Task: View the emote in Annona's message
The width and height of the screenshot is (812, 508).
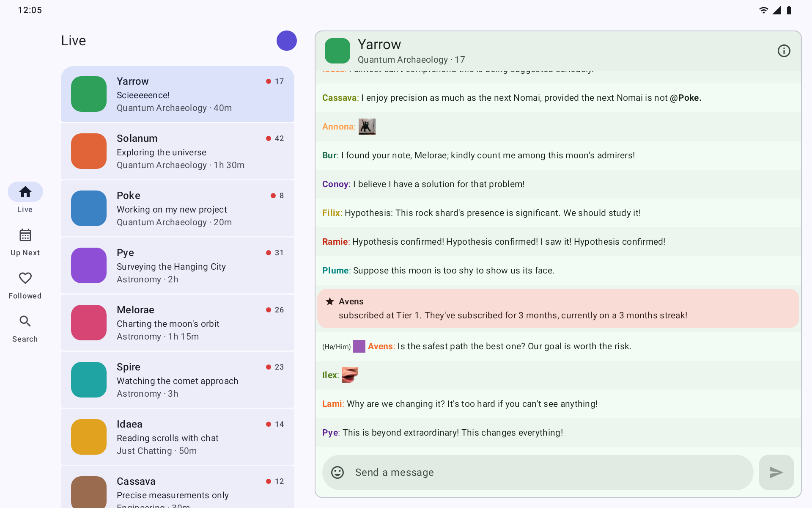Action: 367,127
